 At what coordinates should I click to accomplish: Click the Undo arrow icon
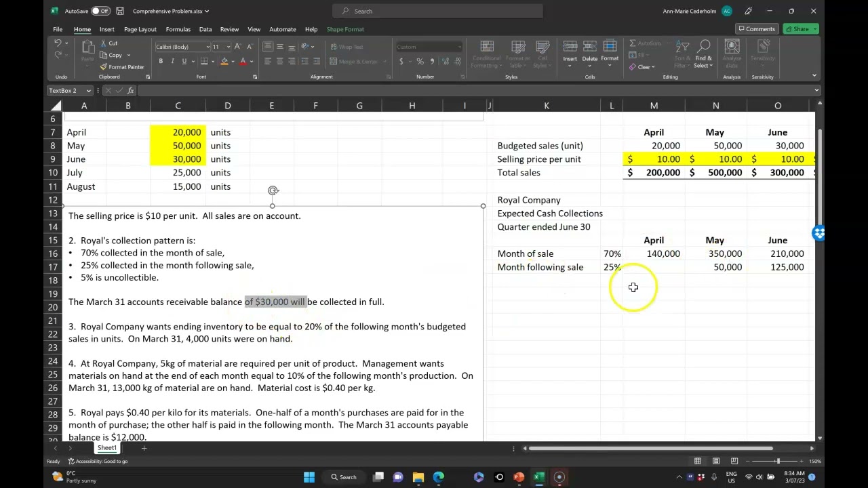click(x=58, y=43)
